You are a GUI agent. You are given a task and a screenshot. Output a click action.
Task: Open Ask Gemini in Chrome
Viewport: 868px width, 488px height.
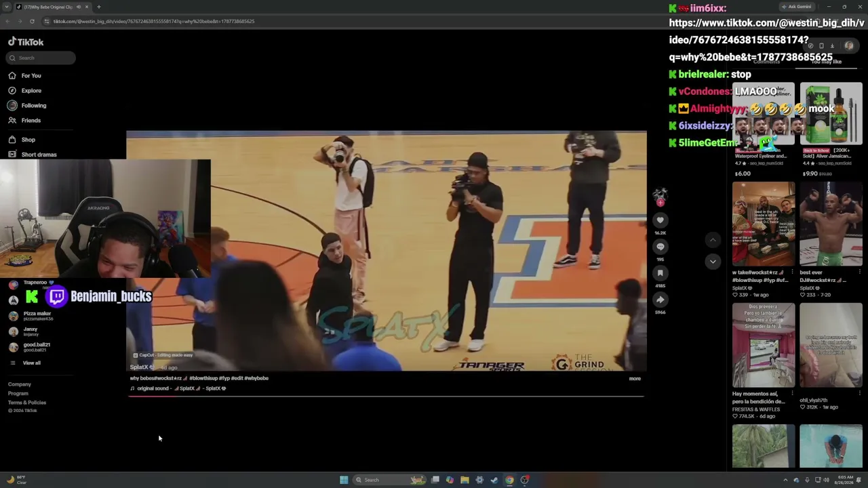tap(797, 7)
